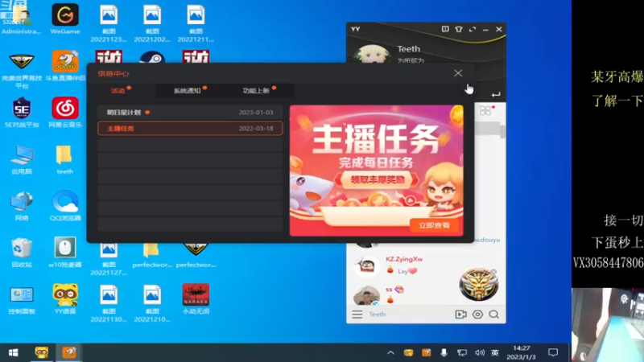This screenshot has width=644, height=362.
Task: Open the WeGame desktop shortcut
Action: tap(65, 19)
